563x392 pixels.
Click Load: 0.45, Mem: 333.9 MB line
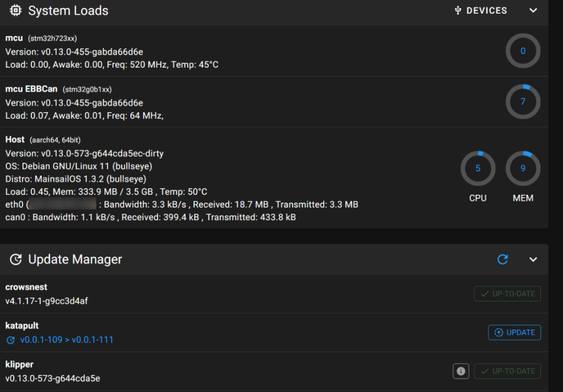tap(106, 191)
